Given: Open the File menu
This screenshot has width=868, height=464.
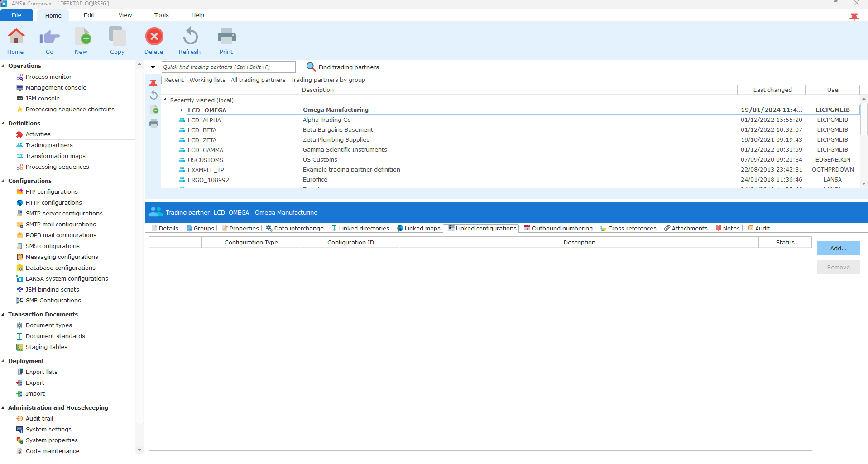Looking at the screenshot, I should (17, 15).
